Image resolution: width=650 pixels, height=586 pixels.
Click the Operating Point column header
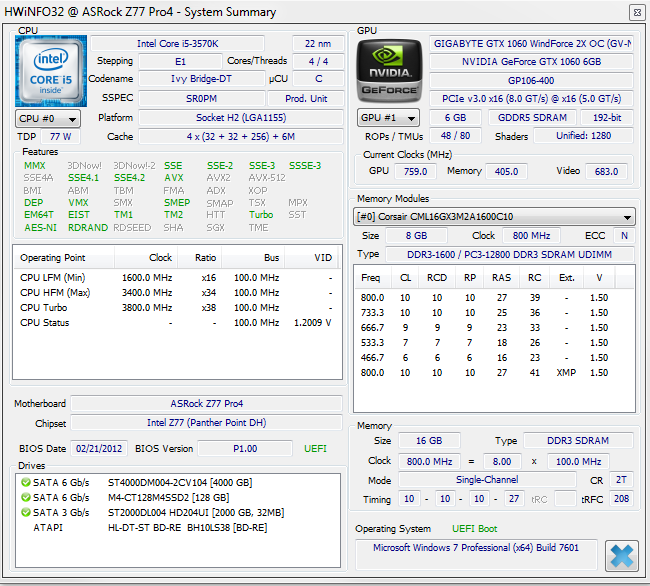tap(63, 258)
